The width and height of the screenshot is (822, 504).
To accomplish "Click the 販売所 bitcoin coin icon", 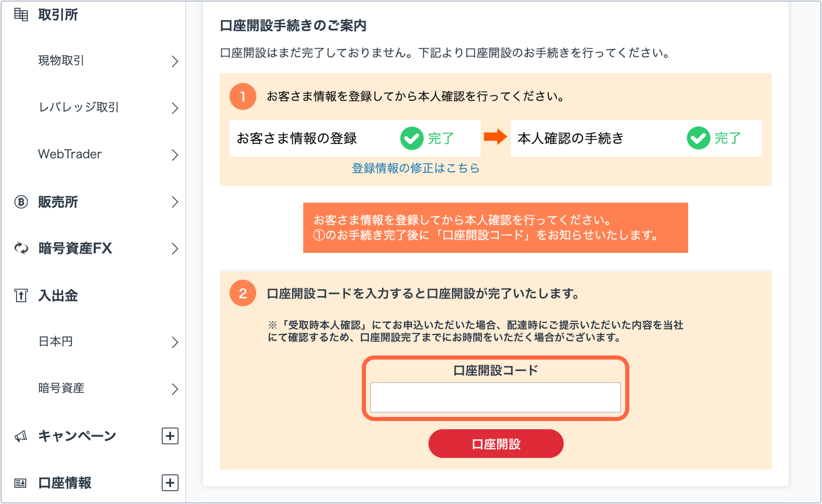I will click(21, 202).
